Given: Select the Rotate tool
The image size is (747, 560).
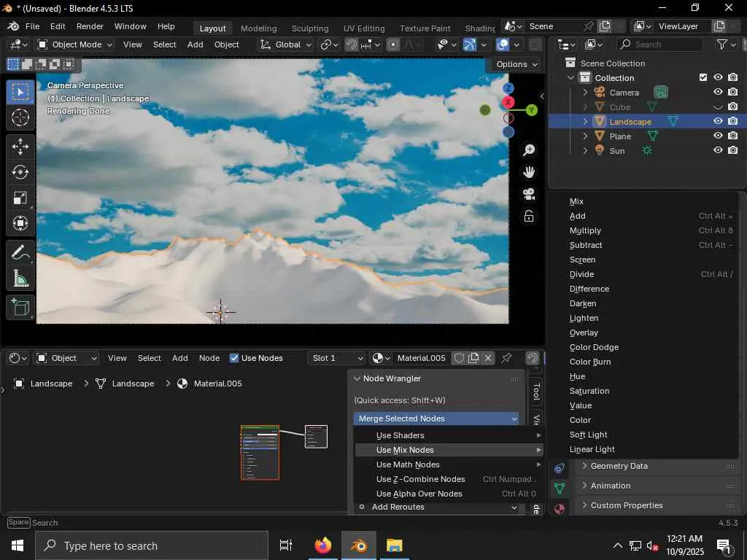Looking at the screenshot, I should (x=20, y=172).
